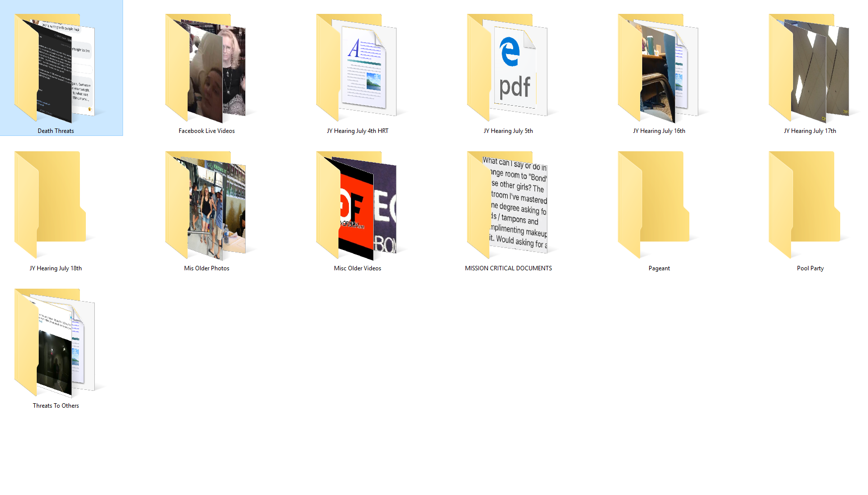Viewport: 868px width, 495px height.
Task: Open the Facebook Live Videos folder icon
Action: pos(205,68)
